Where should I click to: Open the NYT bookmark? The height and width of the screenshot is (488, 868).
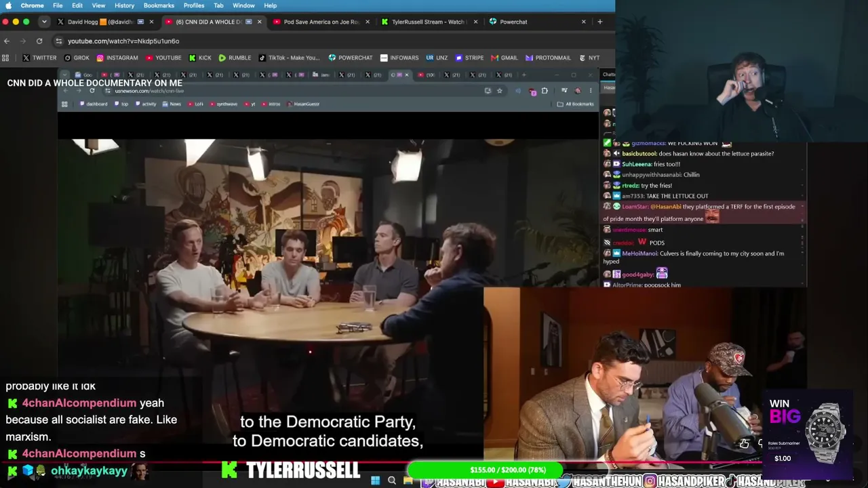pyautogui.click(x=589, y=58)
